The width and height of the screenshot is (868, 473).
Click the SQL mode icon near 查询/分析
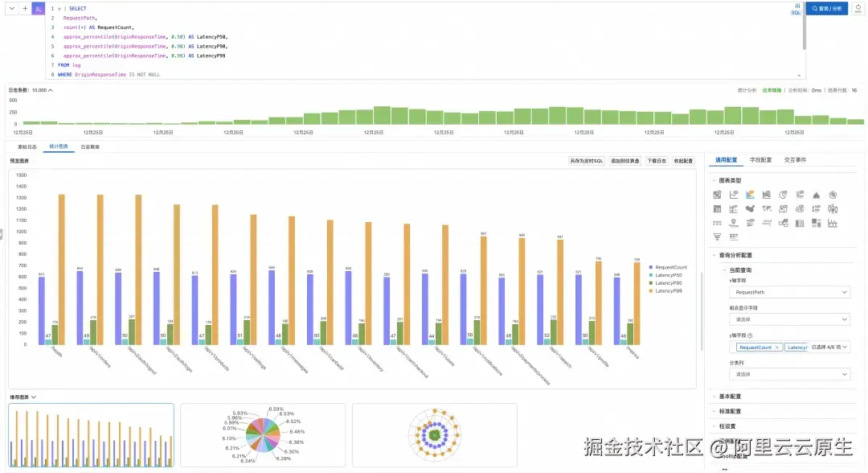click(796, 10)
